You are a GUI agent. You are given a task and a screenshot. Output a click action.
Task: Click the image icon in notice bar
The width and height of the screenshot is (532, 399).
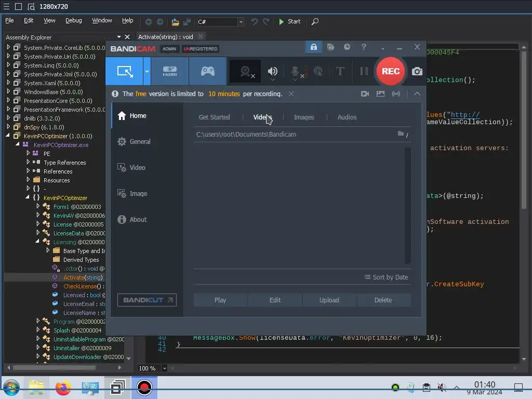[x=380, y=94]
